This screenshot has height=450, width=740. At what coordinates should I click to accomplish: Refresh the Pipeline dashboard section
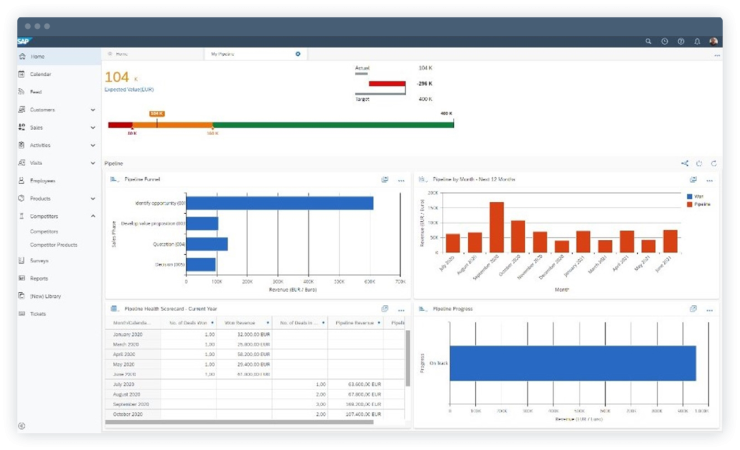[x=700, y=162]
